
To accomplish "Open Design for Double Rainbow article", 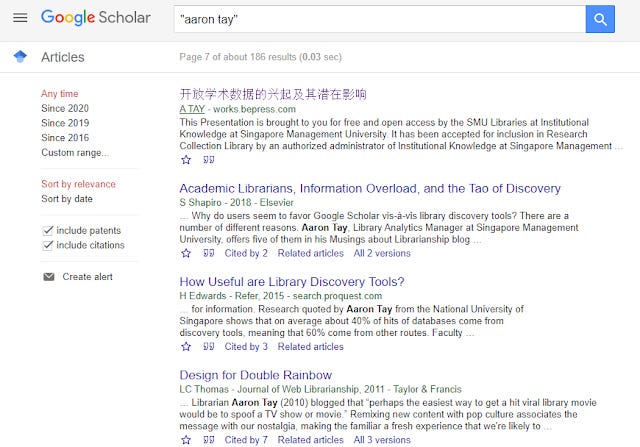I will click(x=256, y=375).
